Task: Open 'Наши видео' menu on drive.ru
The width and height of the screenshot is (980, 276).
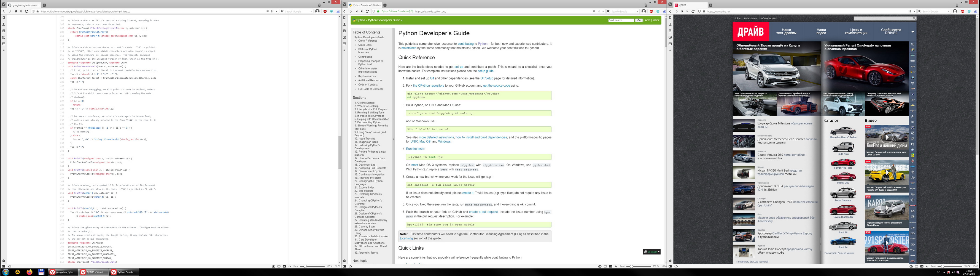Action: (821, 32)
